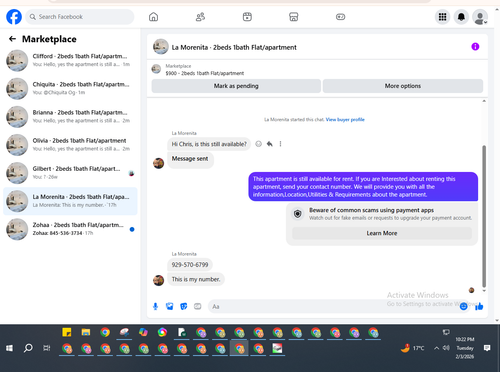Reply to the 'still available' message
The width and height of the screenshot is (500, 372).
click(270, 144)
